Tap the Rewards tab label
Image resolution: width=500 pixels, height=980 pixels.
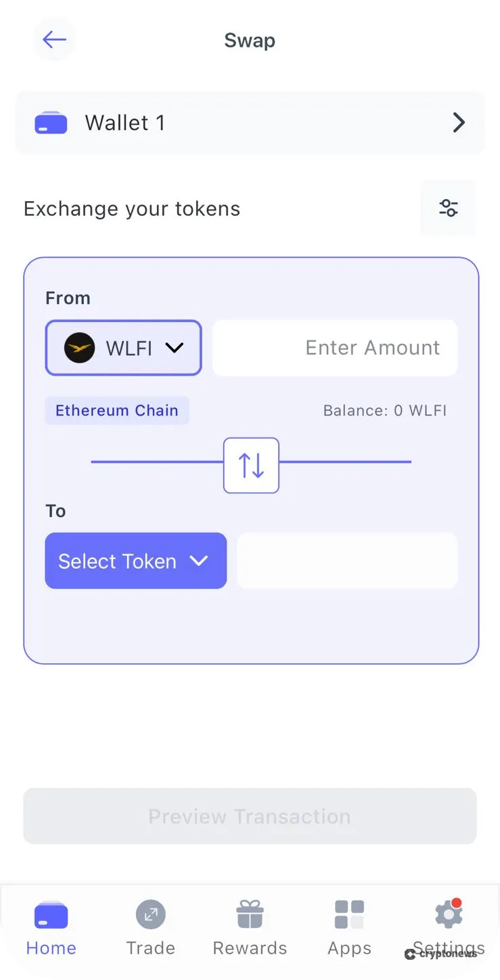click(x=250, y=948)
